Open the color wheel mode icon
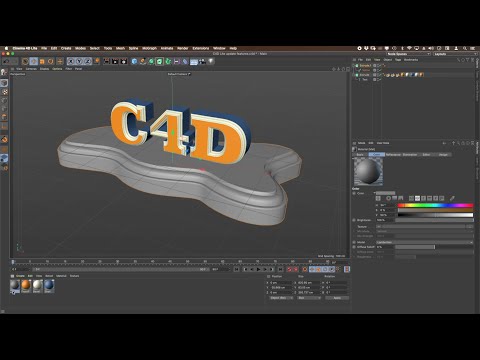 pos(388,198)
